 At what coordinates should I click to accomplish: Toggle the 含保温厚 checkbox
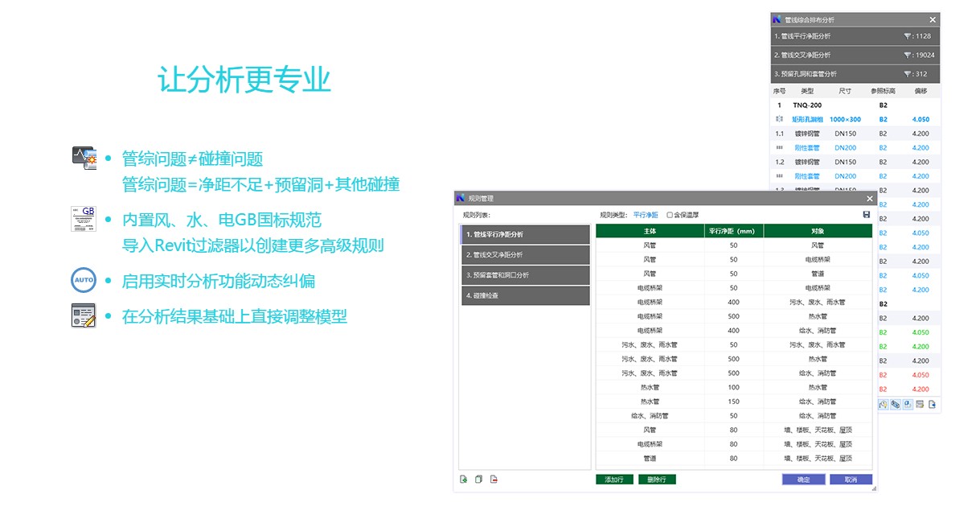pos(670,215)
